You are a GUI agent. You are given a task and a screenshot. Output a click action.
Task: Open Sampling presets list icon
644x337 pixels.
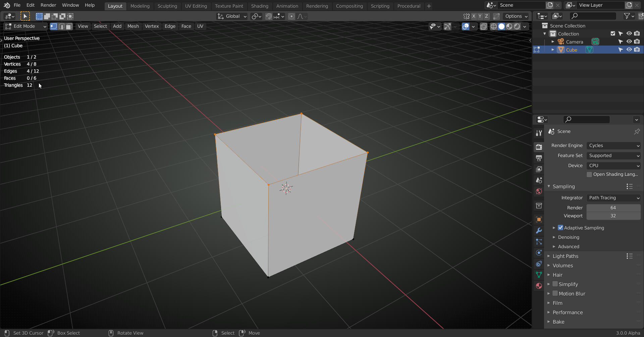(x=630, y=186)
